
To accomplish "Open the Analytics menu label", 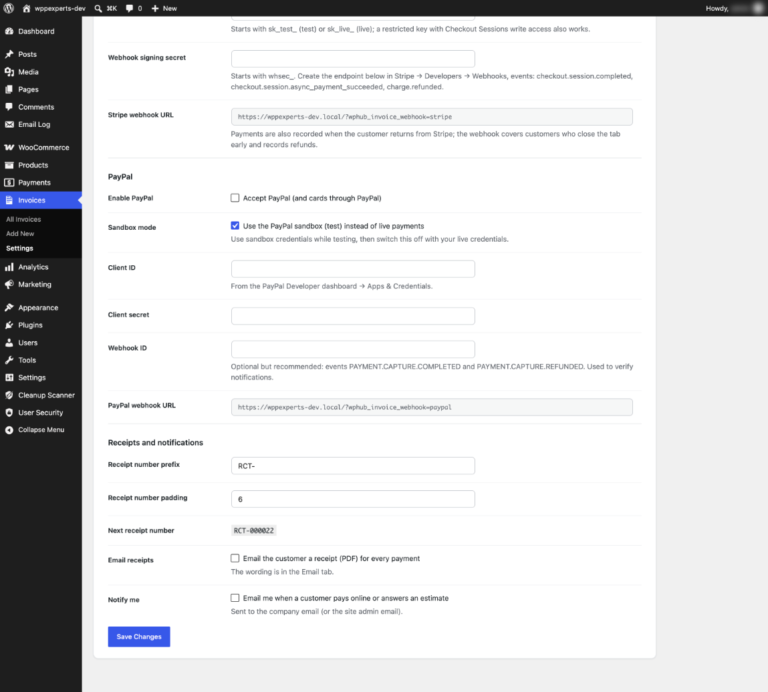I will tap(33, 267).
